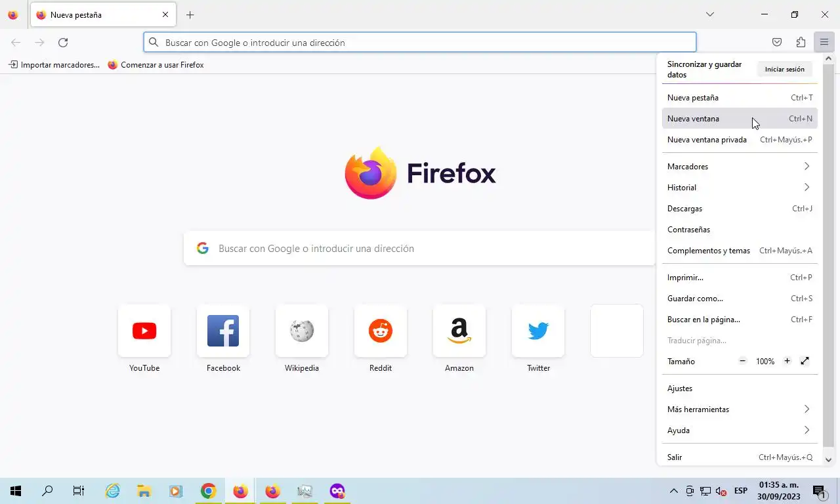This screenshot has height=504, width=840.
Task: Close the Nueva pestaña tab
Action: (165, 14)
